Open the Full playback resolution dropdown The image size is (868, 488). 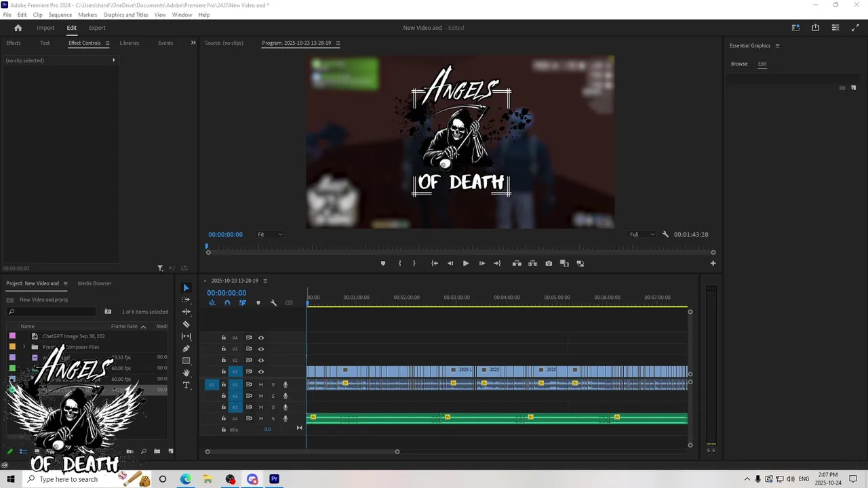(x=642, y=235)
